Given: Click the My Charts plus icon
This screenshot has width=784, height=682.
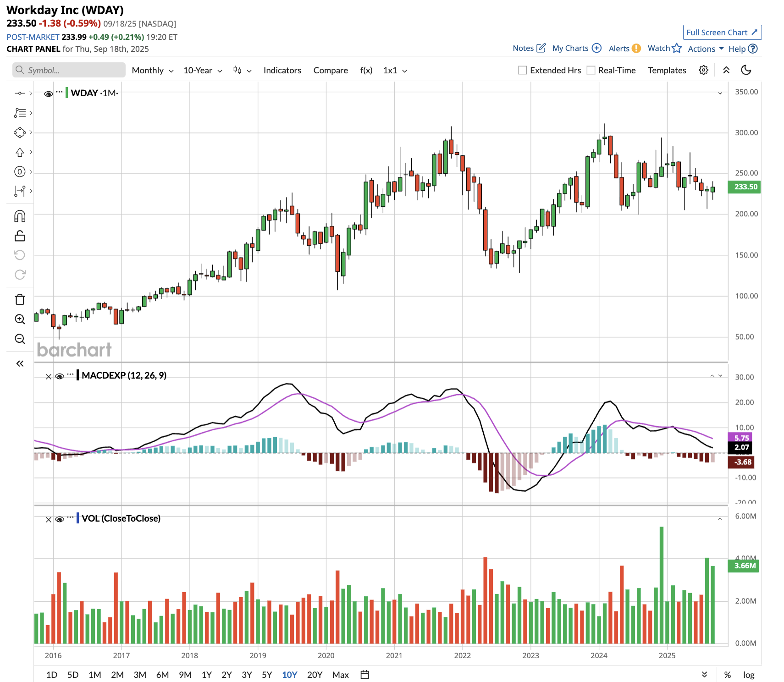Looking at the screenshot, I should 596,48.
